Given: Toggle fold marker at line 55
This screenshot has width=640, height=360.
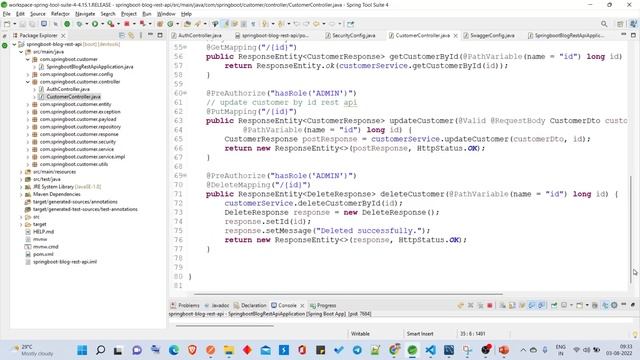Looking at the screenshot, I should tap(185, 47).
